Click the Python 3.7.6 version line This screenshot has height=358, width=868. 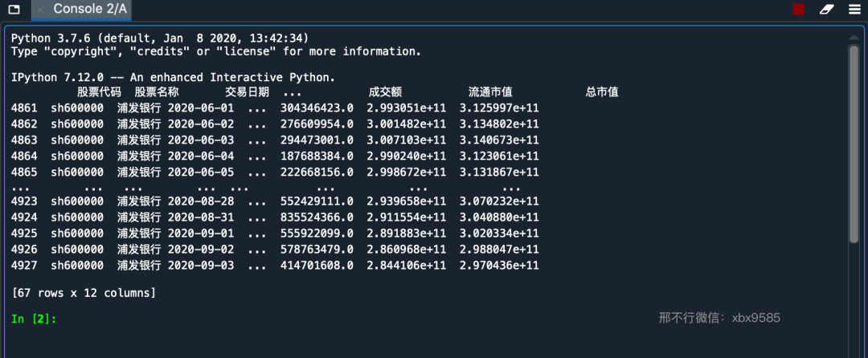pyautogui.click(x=160, y=38)
